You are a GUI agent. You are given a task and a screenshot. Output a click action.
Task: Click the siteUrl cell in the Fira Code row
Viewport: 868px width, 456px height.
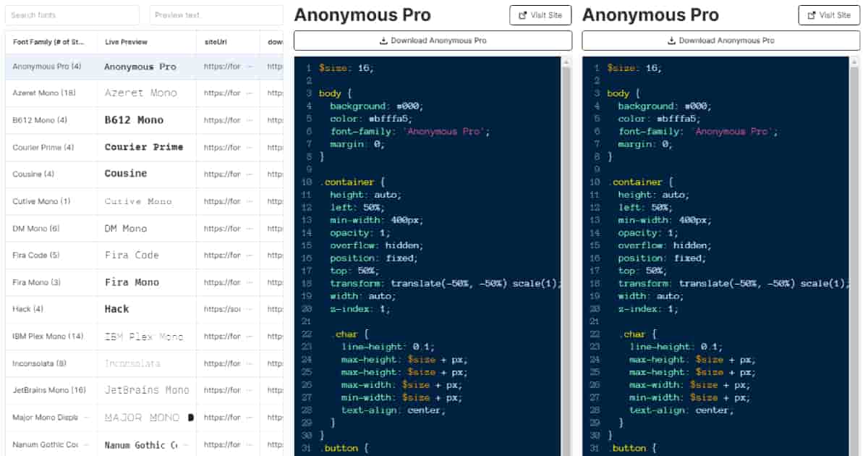click(x=228, y=256)
